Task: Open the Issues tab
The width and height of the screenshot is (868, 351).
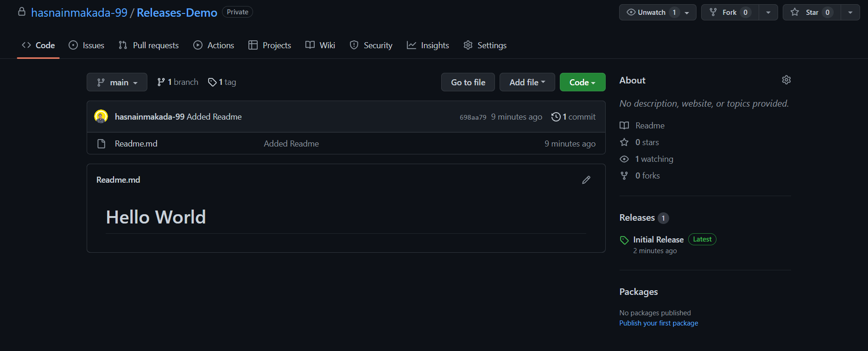Action: (87, 45)
